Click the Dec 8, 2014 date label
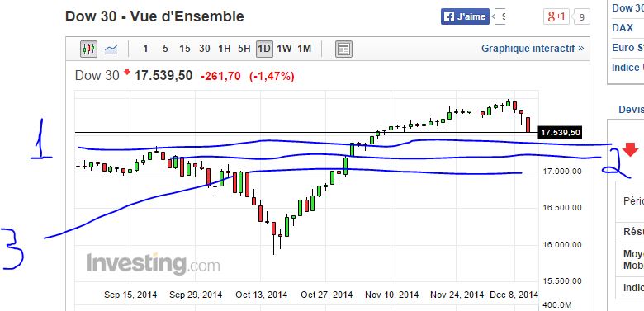The image size is (644, 311). (514, 295)
